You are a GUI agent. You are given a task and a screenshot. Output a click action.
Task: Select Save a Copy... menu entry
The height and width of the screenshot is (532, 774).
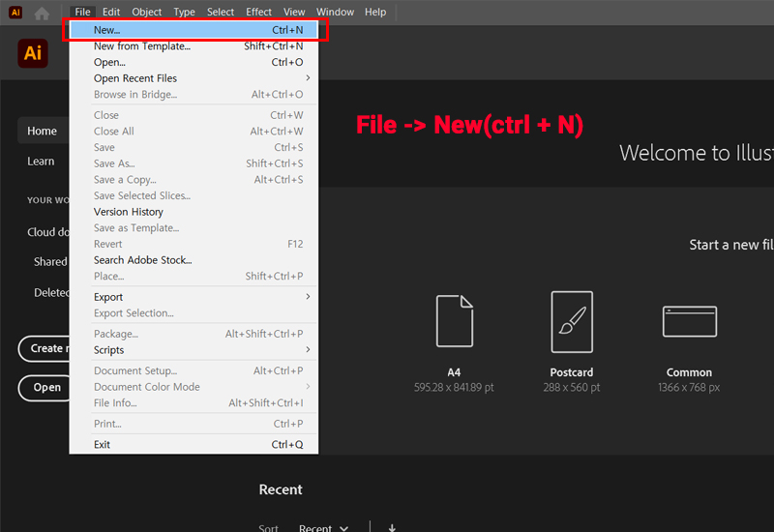tap(194, 180)
